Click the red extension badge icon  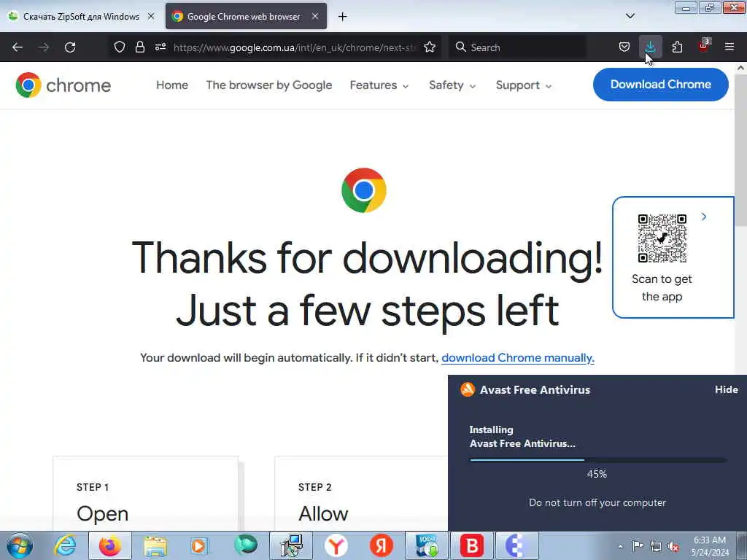click(704, 46)
